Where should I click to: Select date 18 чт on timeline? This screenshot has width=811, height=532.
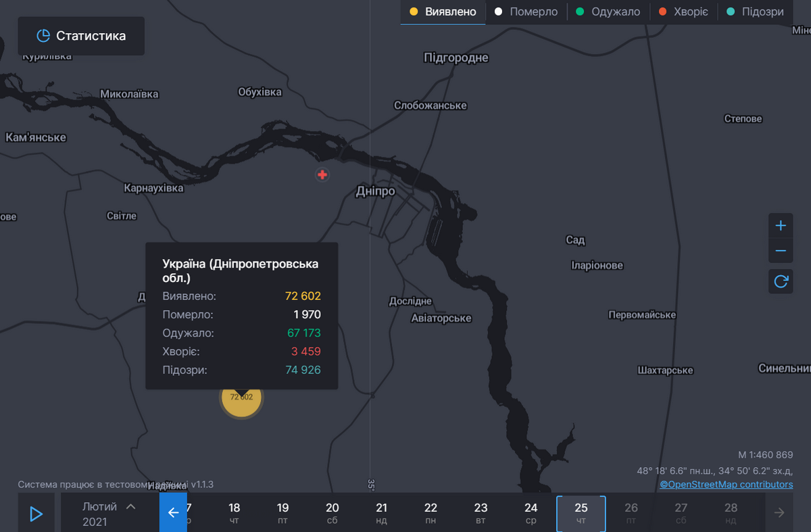[234, 513]
